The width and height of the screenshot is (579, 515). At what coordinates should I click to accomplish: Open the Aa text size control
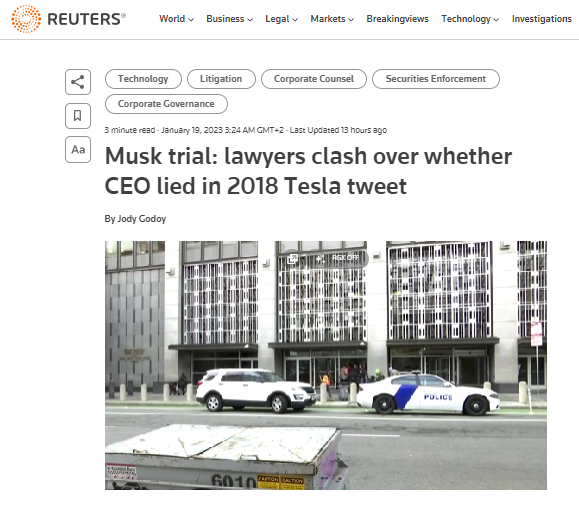click(78, 150)
